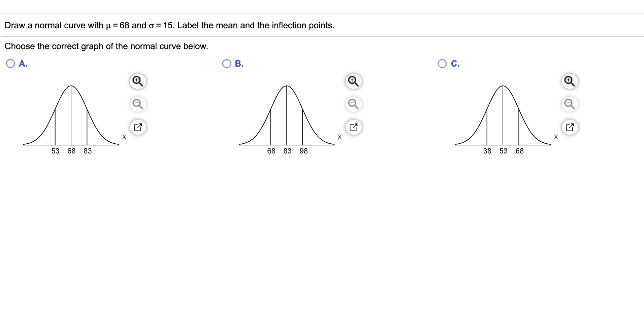644x311 pixels.
Task: Select the zoom-in magnifier for graph C
Action: (x=570, y=81)
